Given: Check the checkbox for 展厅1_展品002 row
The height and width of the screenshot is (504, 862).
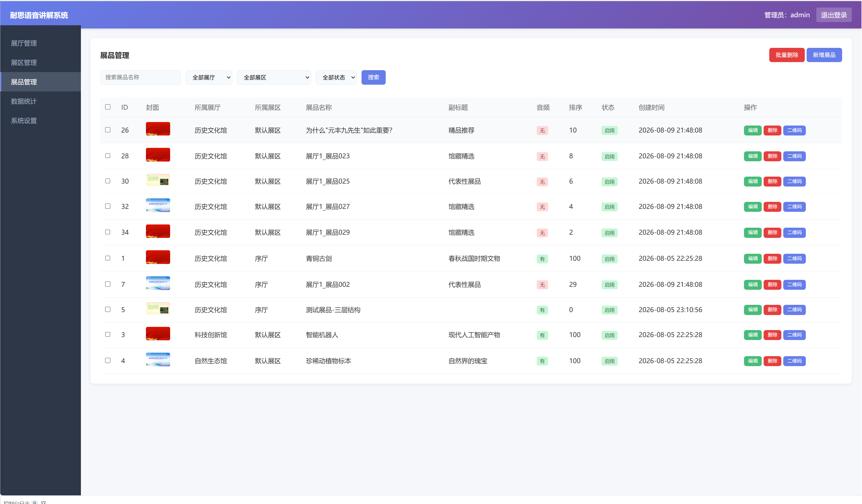Looking at the screenshot, I should tap(108, 284).
